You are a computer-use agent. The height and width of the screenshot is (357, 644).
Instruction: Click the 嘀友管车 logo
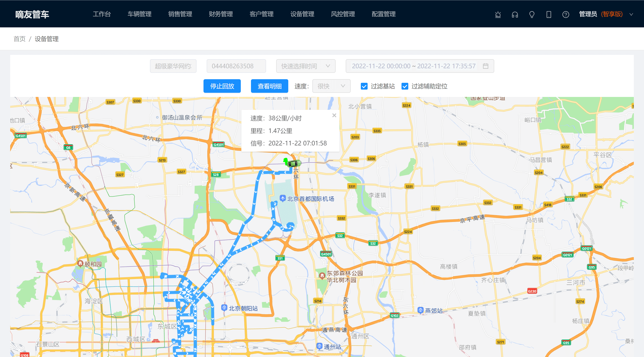pyautogui.click(x=32, y=14)
